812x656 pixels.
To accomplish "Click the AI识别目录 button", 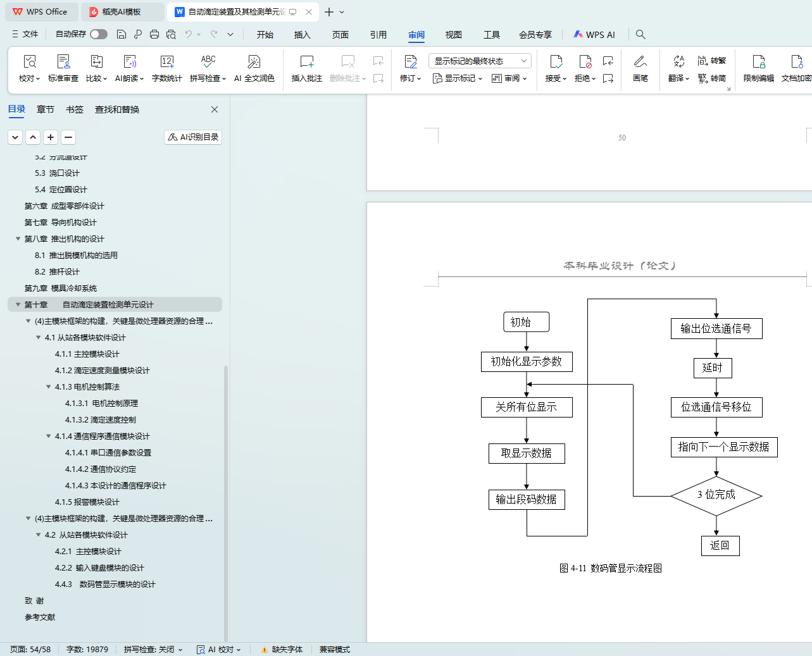I will point(193,137).
